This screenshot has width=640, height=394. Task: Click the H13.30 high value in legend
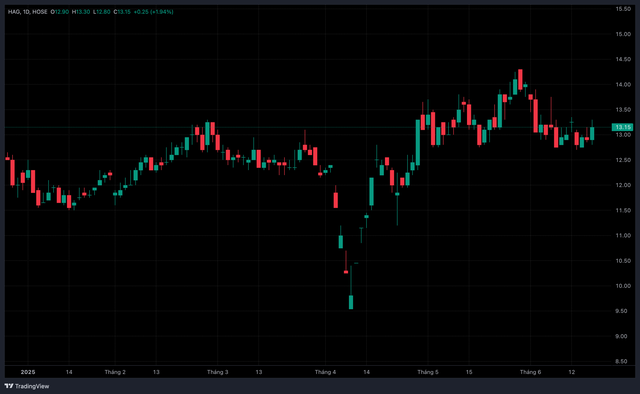click(x=81, y=12)
